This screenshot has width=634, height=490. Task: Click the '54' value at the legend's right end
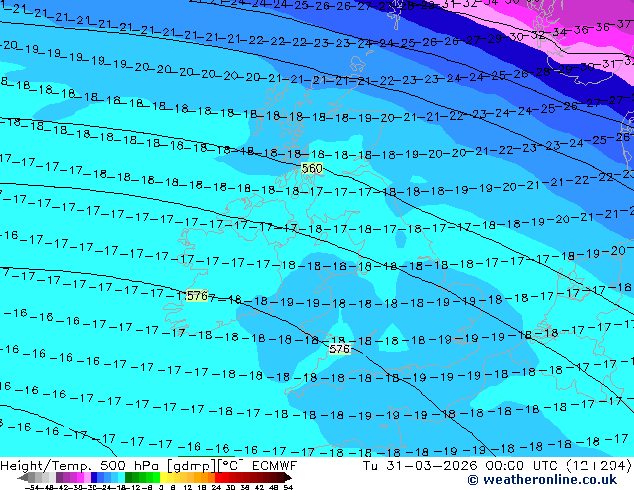click(x=287, y=487)
